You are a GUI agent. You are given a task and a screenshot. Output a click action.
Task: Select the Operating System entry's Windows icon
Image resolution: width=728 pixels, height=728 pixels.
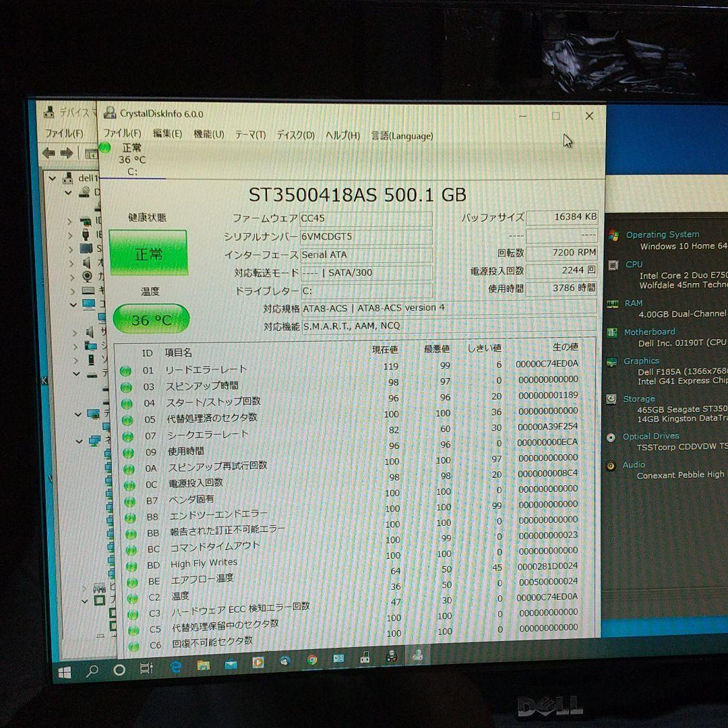click(614, 235)
